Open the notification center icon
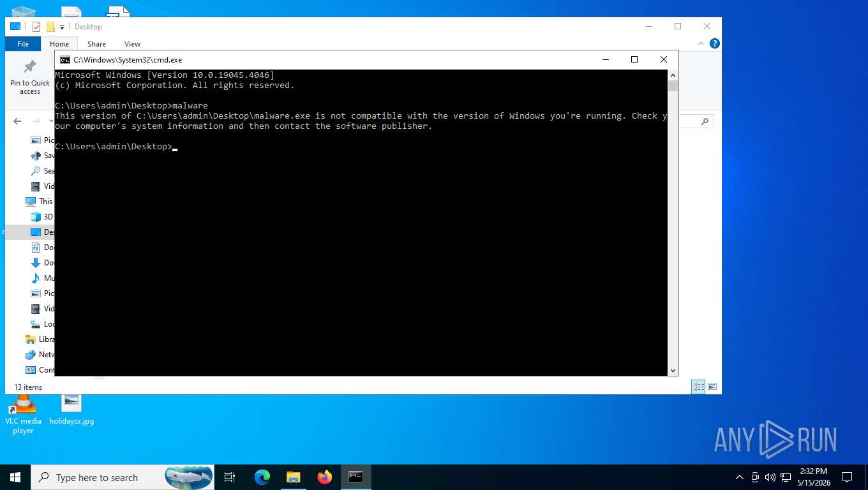 pyautogui.click(x=847, y=477)
